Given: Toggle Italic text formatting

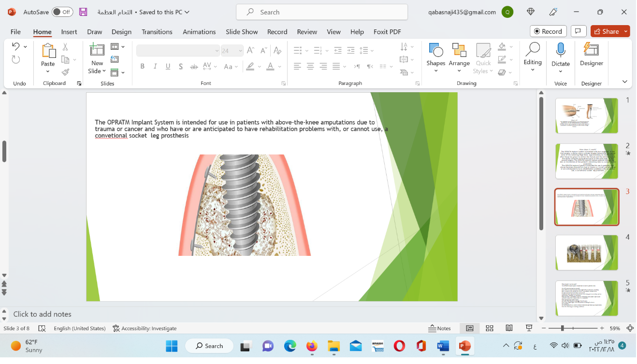Looking at the screenshot, I should pos(155,67).
